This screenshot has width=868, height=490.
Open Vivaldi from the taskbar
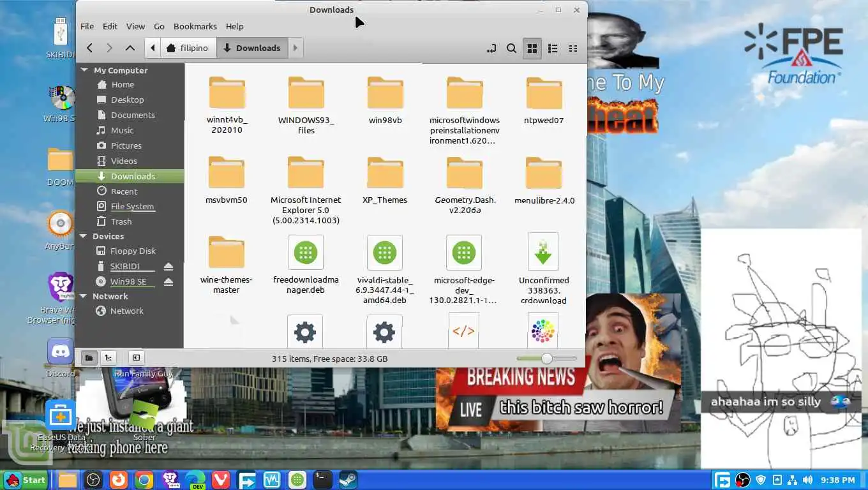[x=221, y=480]
